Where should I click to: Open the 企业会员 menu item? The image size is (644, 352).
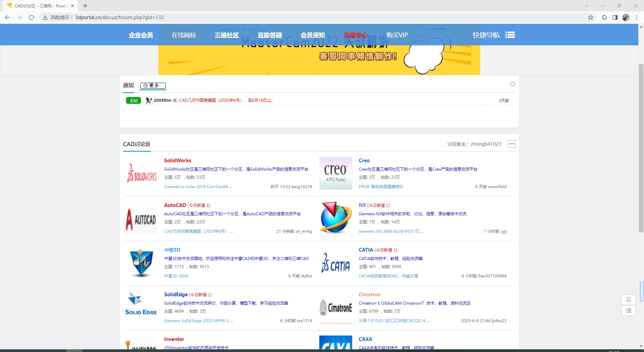141,35
